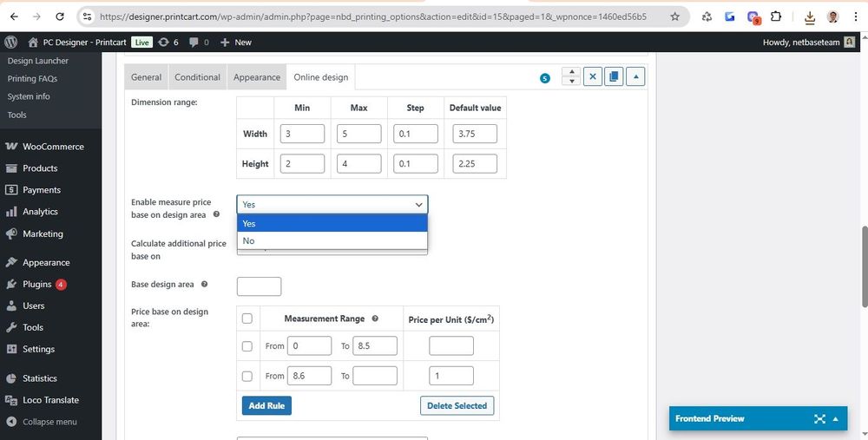Duplicate this option using the copy icon
Image resolution: width=868 pixels, height=440 pixels.
point(614,76)
